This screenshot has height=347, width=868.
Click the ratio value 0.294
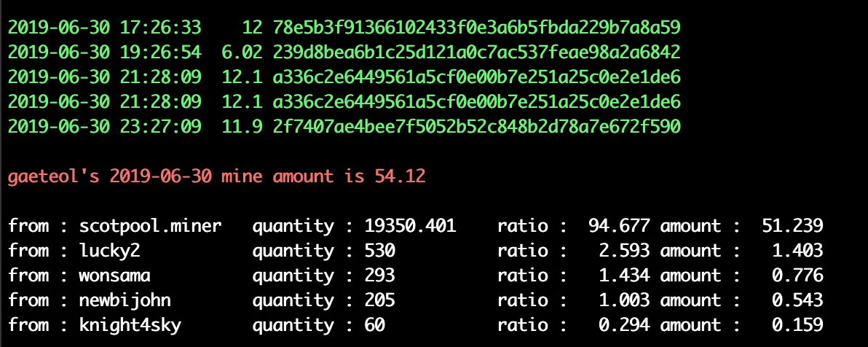coord(625,325)
